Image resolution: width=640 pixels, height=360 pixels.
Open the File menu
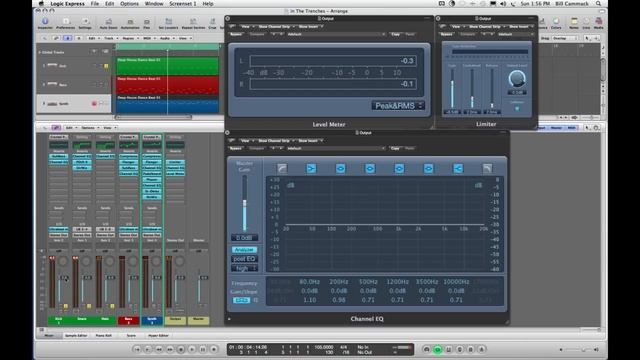pyautogui.click(x=95, y=4)
